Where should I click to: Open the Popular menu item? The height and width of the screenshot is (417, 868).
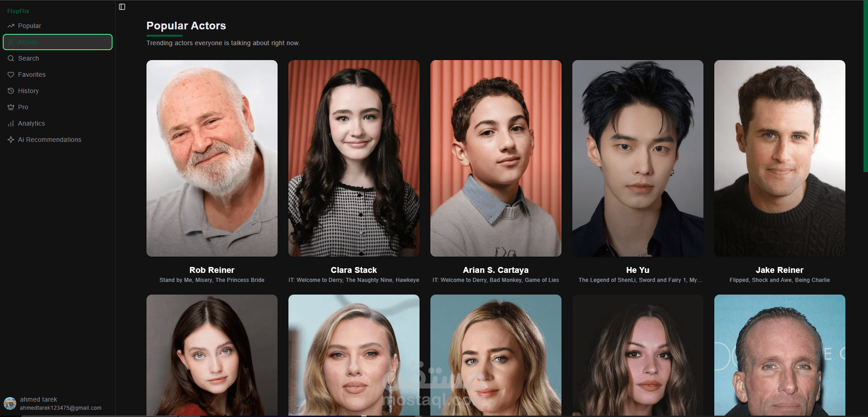[x=57, y=26]
